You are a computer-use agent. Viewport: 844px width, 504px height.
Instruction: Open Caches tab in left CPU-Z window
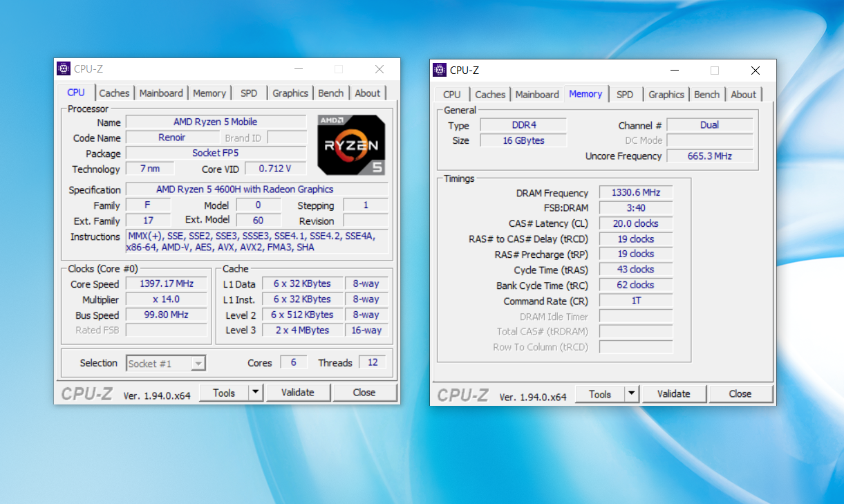click(x=114, y=93)
